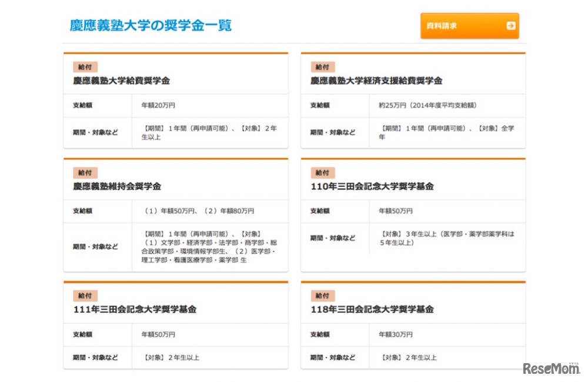Click the 年額20万円 amount cell
Image resolution: width=588 pixels, height=382 pixels.
[159, 105]
